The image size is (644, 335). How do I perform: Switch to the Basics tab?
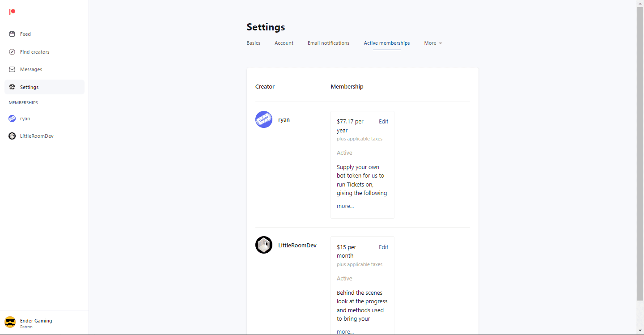[x=253, y=43]
